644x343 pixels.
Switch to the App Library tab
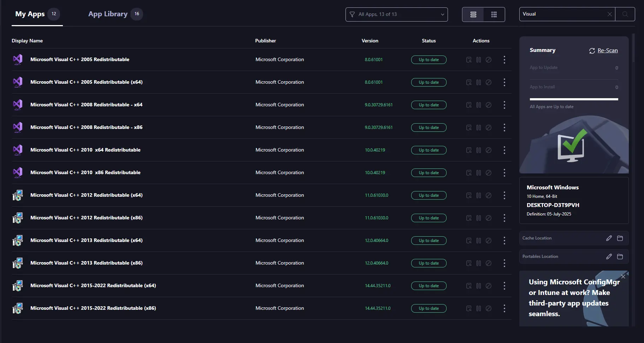pyautogui.click(x=115, y=14)
